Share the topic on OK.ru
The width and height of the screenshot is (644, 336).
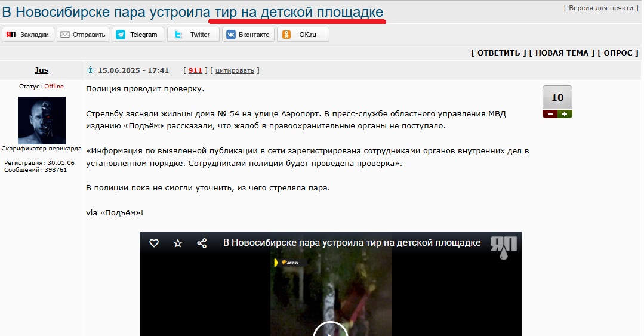[x=303, y=35]
